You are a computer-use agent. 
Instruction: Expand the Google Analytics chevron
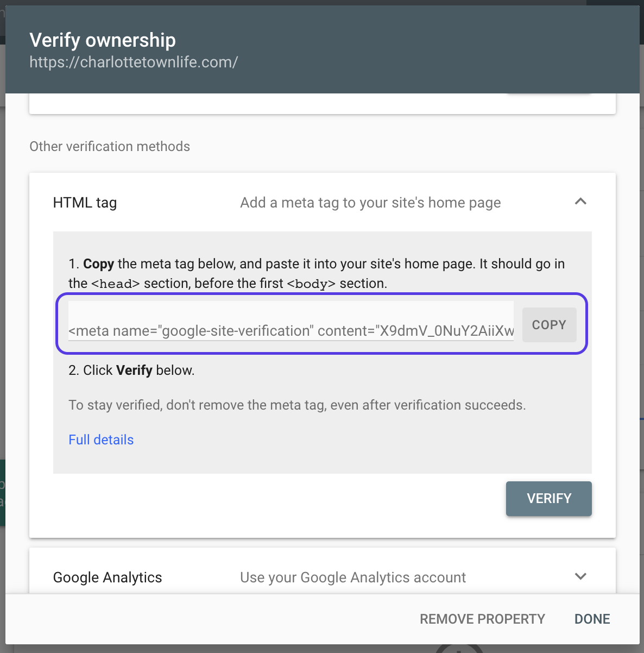tap(580, 577)
